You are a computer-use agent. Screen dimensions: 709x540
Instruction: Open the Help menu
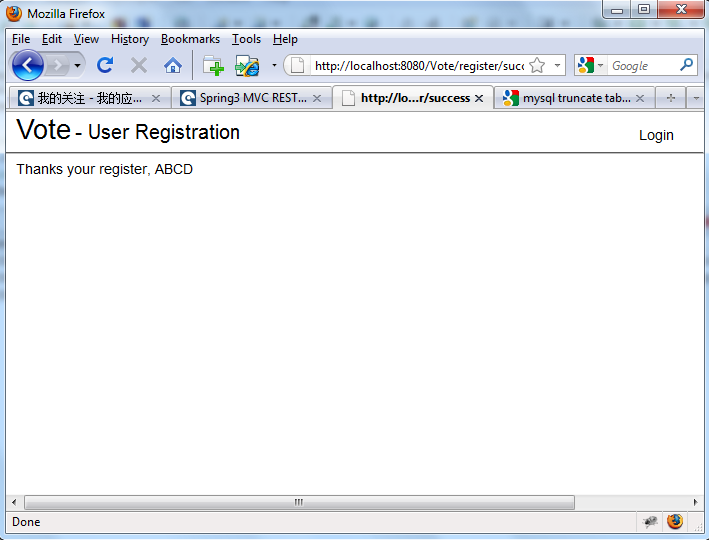pos(285,39)
